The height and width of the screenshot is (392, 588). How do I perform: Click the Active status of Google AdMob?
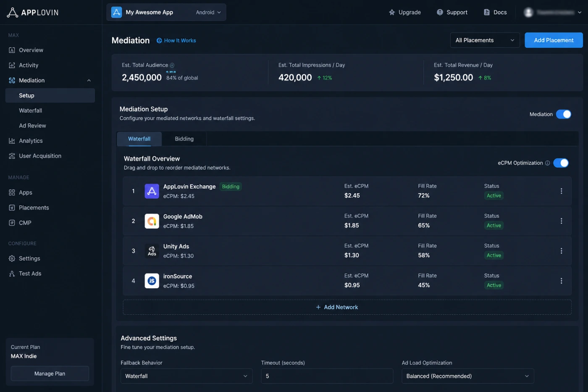coord(494,226)
